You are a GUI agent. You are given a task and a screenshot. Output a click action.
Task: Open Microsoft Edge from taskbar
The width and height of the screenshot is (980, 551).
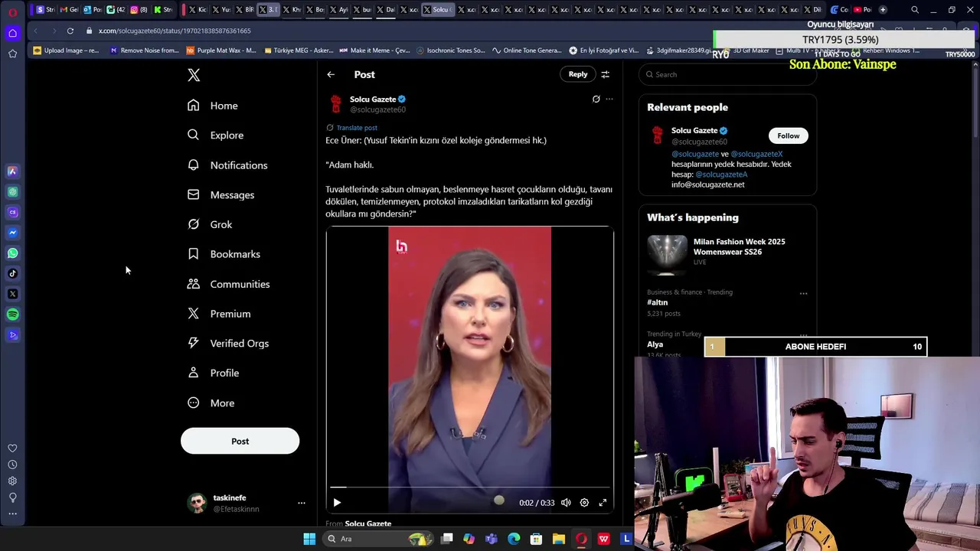(x=514, y=539)
